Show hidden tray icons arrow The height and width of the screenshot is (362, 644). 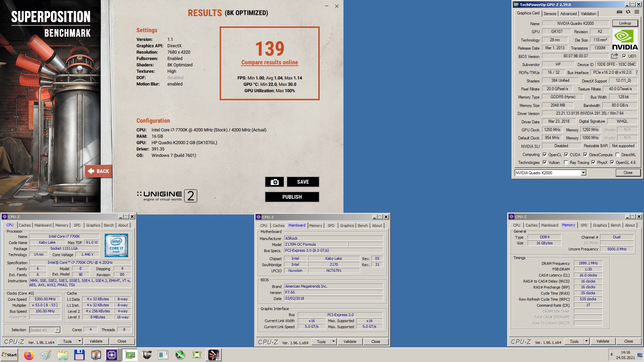[x=611, y=355]
